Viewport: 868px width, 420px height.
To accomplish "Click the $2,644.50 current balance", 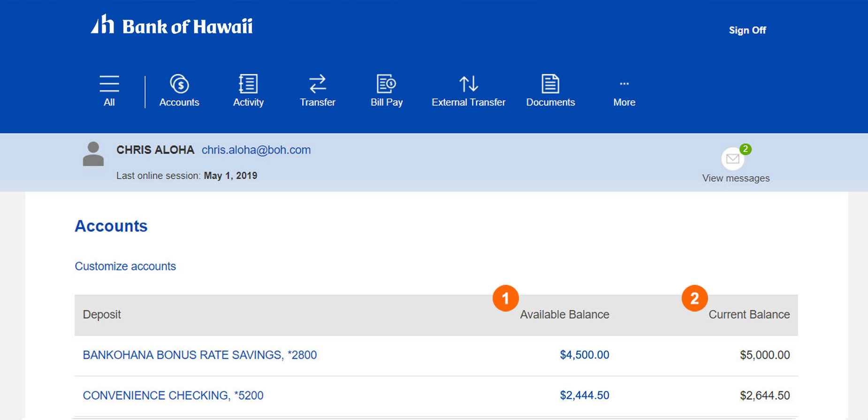I will click(765, 396).
